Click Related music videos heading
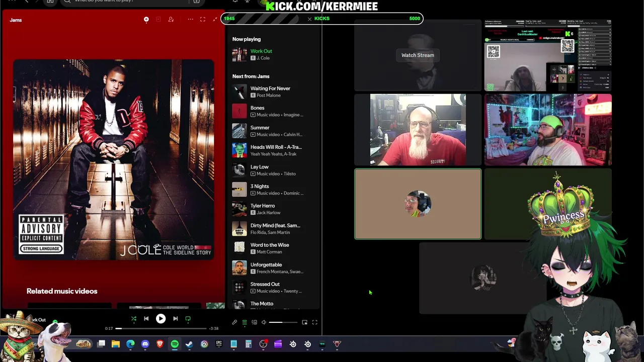The height and width of the screenshot is (362, 644). 62,291
